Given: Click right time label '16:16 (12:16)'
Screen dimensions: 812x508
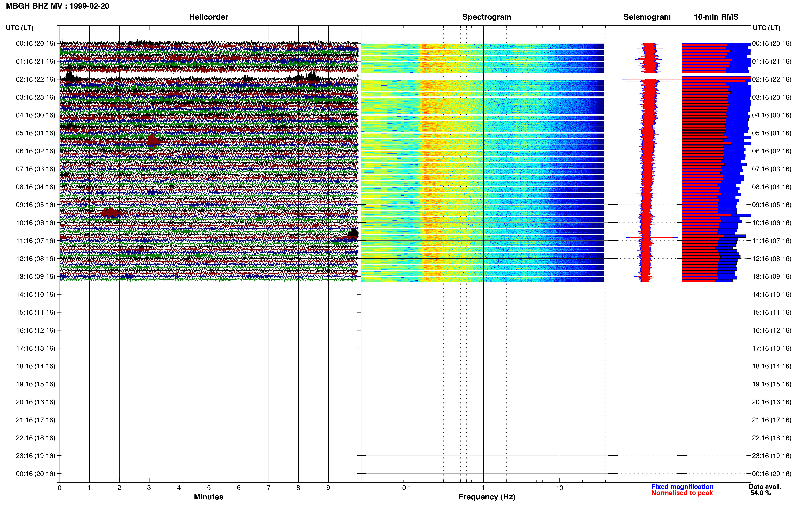Looking at the screenshot, I should pyautogui.click(x=772, y=330).
